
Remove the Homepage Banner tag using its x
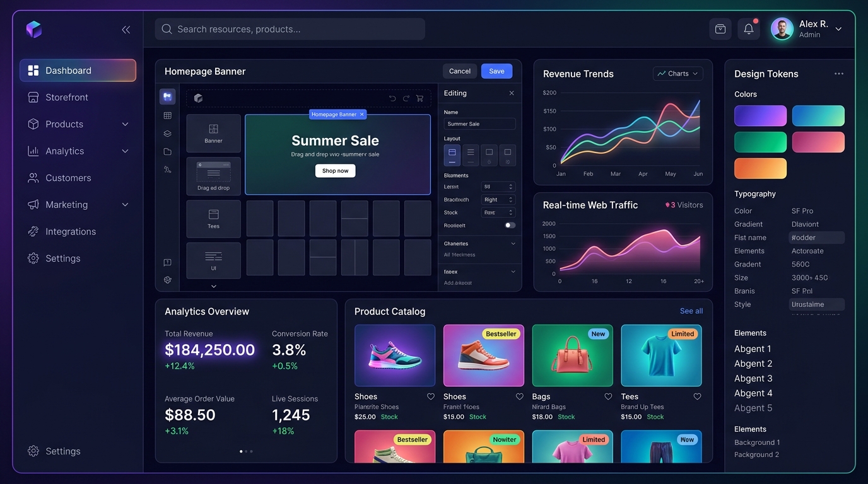(x=362, y=115)
